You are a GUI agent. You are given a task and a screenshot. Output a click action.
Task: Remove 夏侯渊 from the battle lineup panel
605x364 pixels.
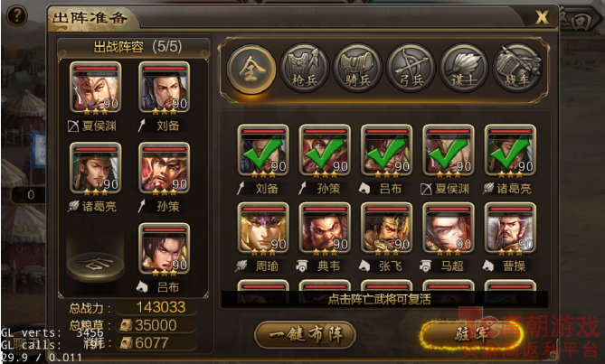coord(95,89)
